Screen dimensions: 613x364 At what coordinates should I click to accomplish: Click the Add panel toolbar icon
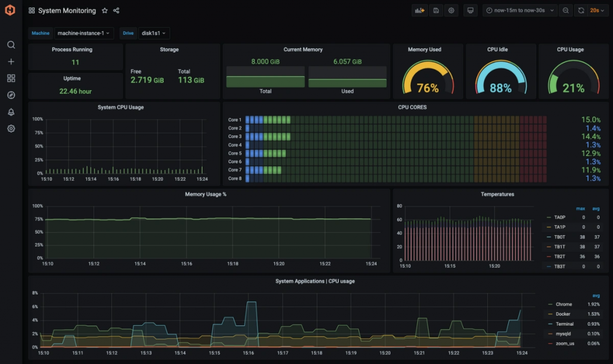(419, 11)
